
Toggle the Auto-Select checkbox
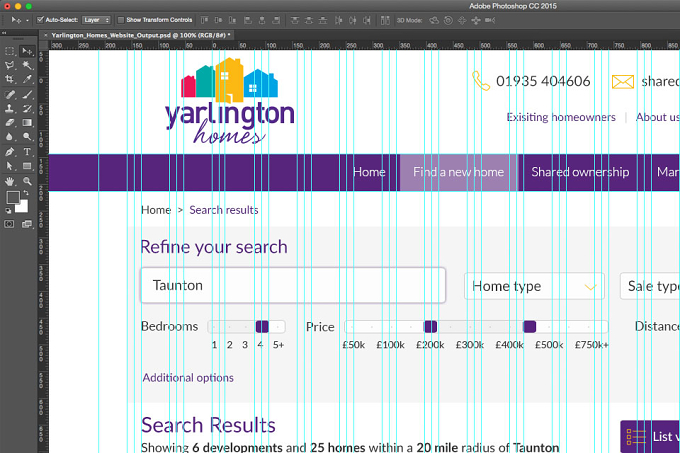(40, 20)
